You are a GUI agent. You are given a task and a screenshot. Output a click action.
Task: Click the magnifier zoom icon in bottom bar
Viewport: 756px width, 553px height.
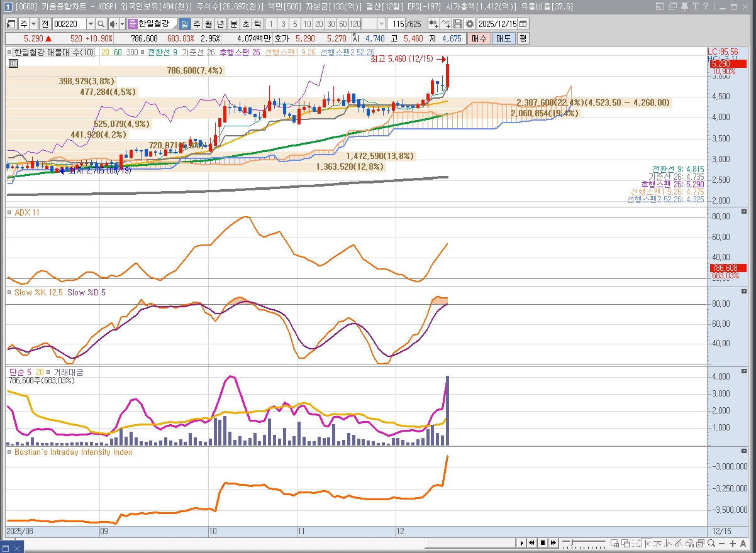click(711, 543)
